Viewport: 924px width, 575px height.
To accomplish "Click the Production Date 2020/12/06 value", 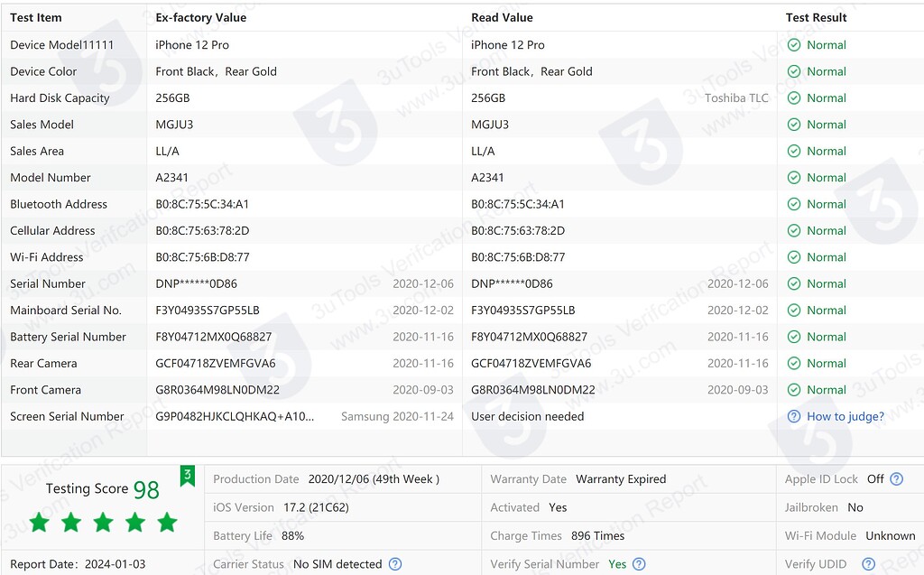I will tap(374, 479).
